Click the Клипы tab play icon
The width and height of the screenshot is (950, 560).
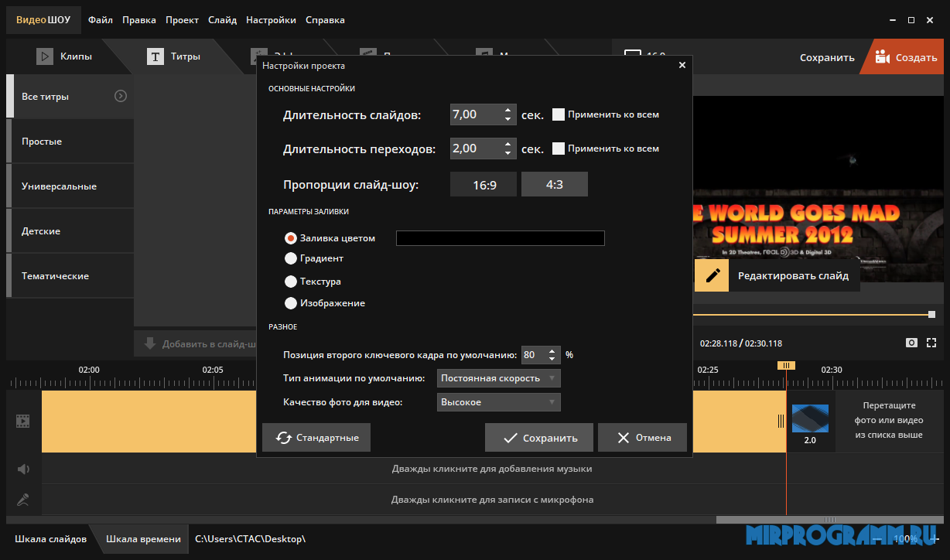click(44, 56)
